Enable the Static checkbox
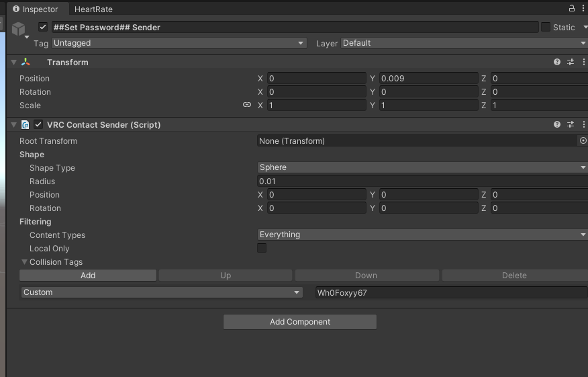Viewport: 588px width, 377px height. 546,28
